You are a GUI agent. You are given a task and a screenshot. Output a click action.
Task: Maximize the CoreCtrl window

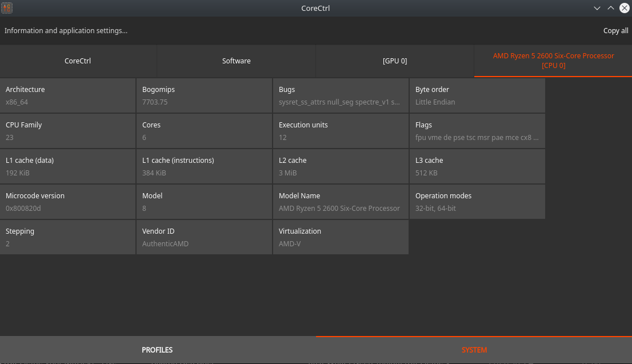610,8
